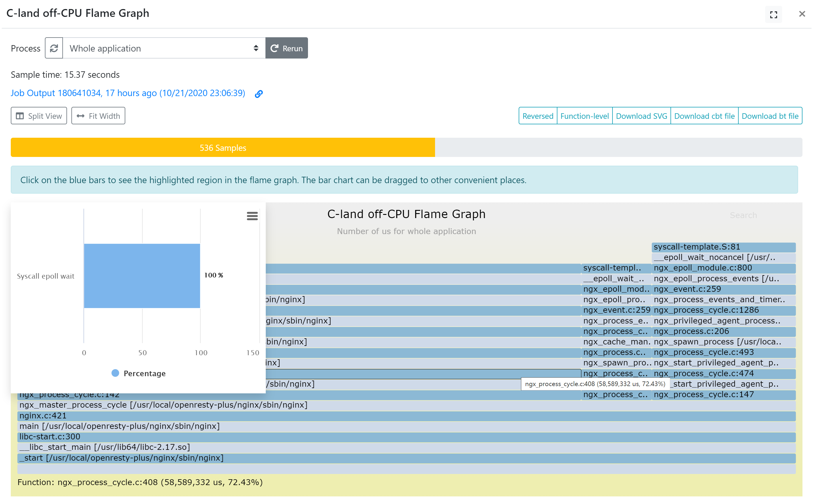Screen dimensions: 815x504
Task: Click the __epoll_wait_.. middle frame
Action: 616,279
